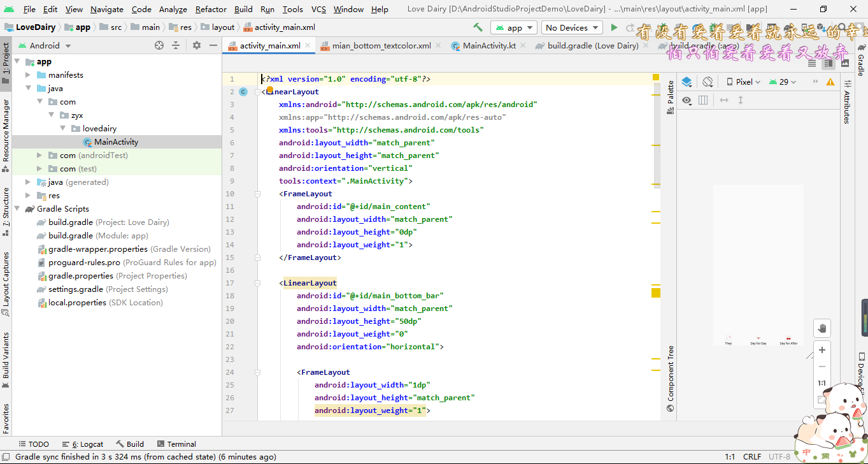
Task: Run the app with green play button
Action: pyautogui.click(x=614, y=27)
